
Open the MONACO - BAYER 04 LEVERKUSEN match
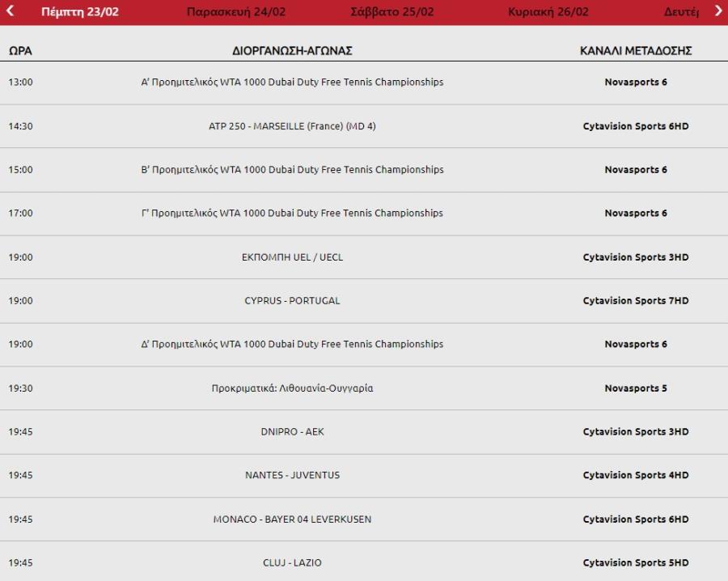point(292,520)
